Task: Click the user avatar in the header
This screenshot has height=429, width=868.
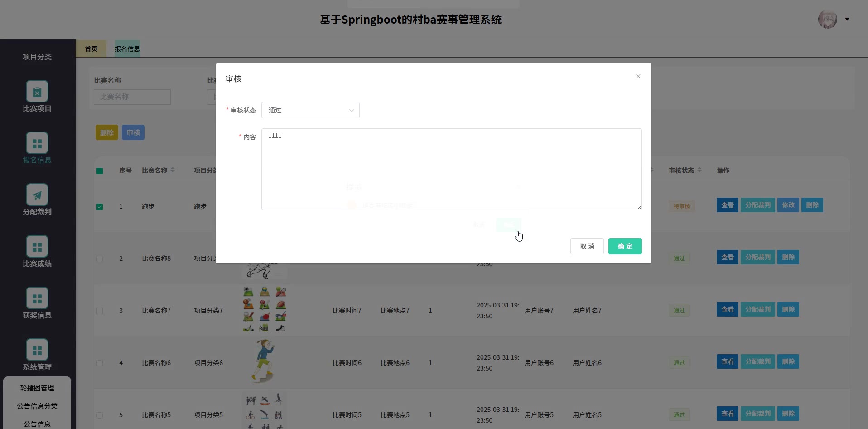Action: point(828,19)
